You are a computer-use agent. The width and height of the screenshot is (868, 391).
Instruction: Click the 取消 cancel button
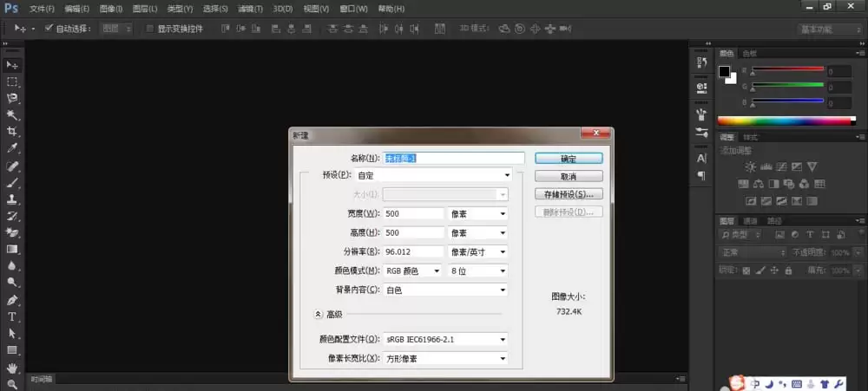[x=569, y=176]
